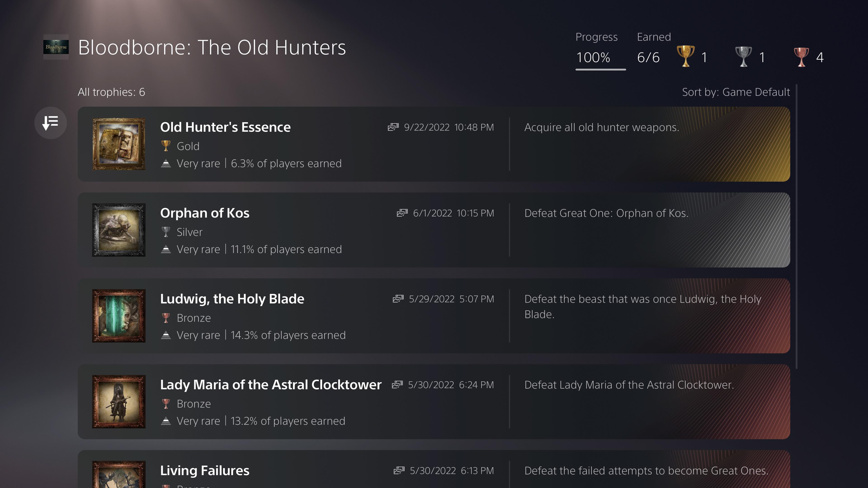Open screenshot icon for Ludwig trophy
868x488 pixels.
(x=398, y=299)
